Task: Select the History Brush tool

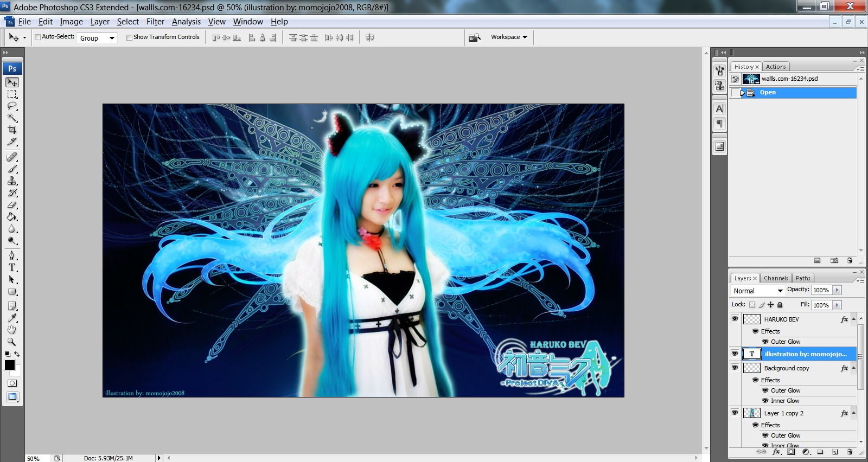Action: pos(12,193)
